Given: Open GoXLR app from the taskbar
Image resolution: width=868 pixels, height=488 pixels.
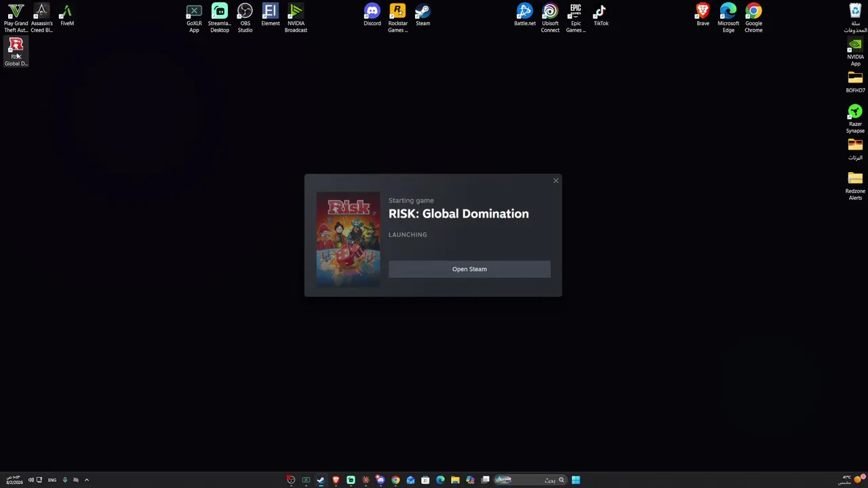Looking at the screenshot, I should [306, 480].
